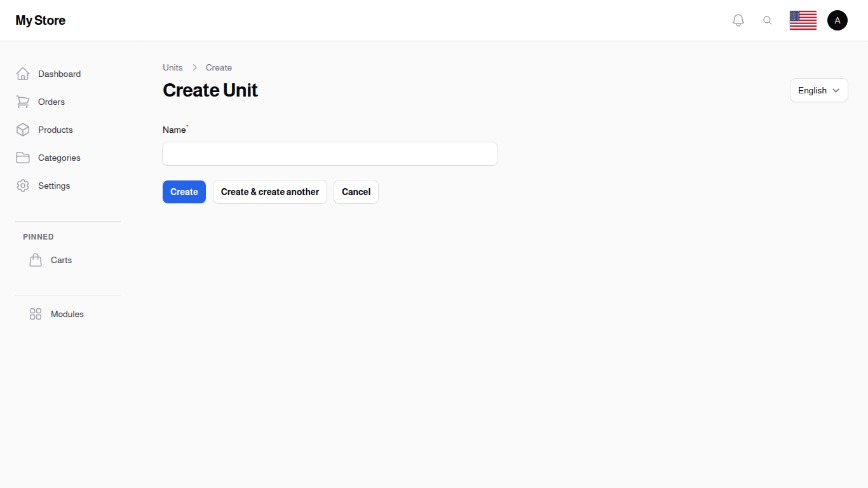Select the Create breadcrumb item

[x=219, y=67]
